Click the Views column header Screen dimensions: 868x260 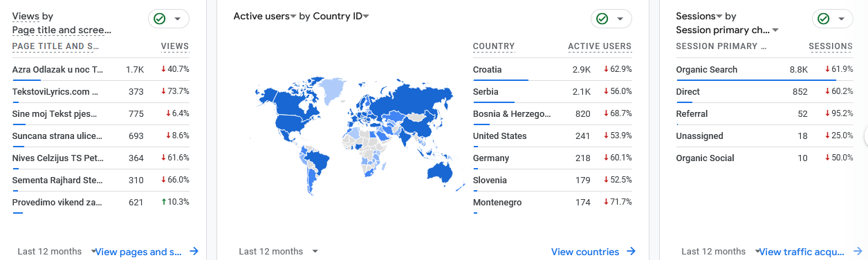click(x=175, y=46)
